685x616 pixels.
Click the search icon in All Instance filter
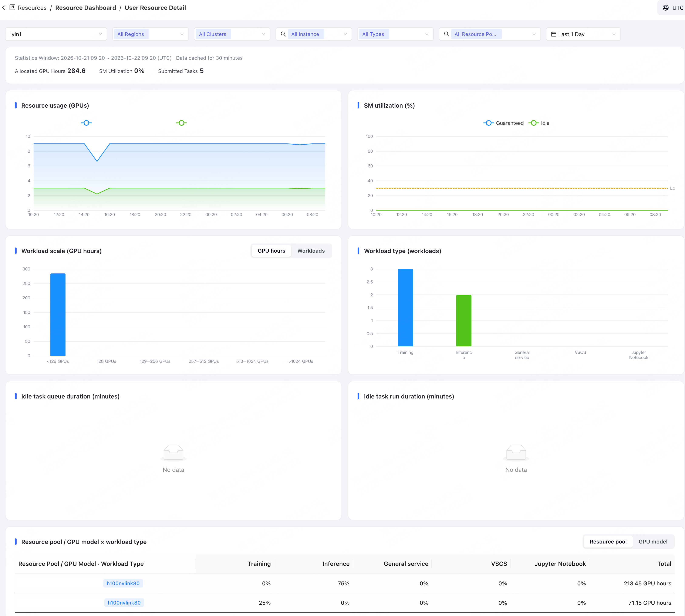(x=283, y=34)
